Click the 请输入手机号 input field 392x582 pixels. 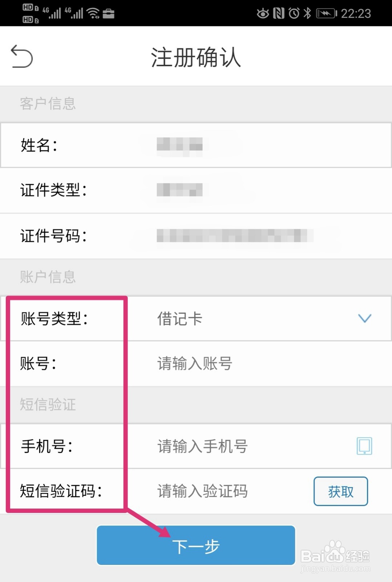pyautogui.click(x=202, y=446)
